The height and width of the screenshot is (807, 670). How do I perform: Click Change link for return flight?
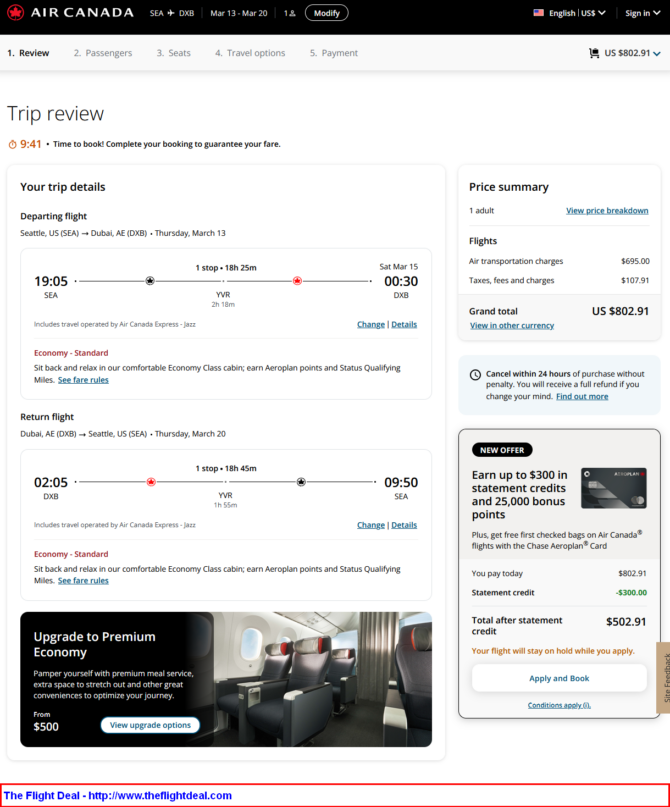(371, 525)
